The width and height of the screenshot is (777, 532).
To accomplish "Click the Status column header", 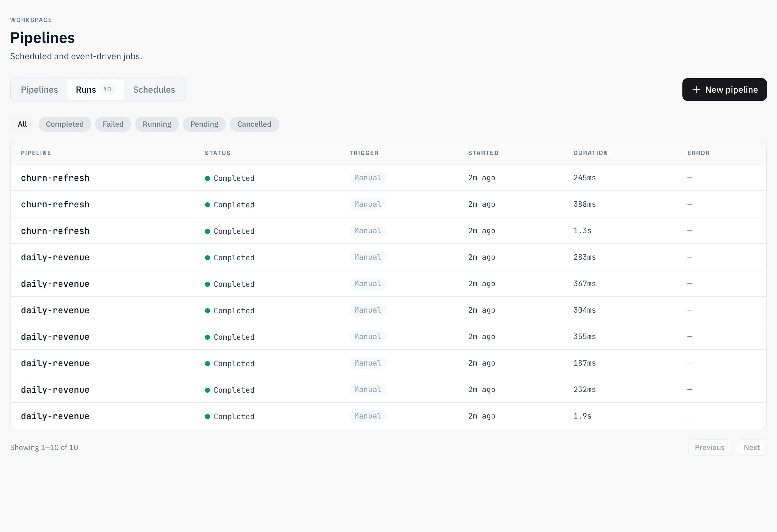I will click(218, 153).
